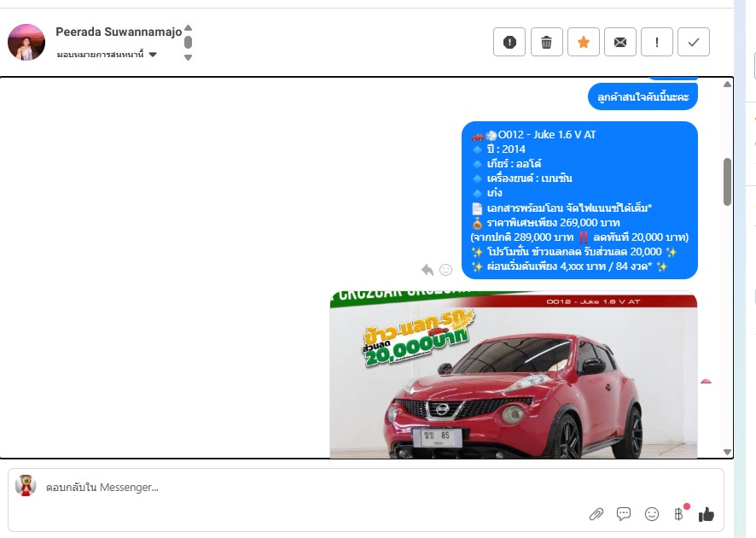Add emoji reaction to the Juke message
The height and width of the screenshot is (538, 756).
click(446, 270)
